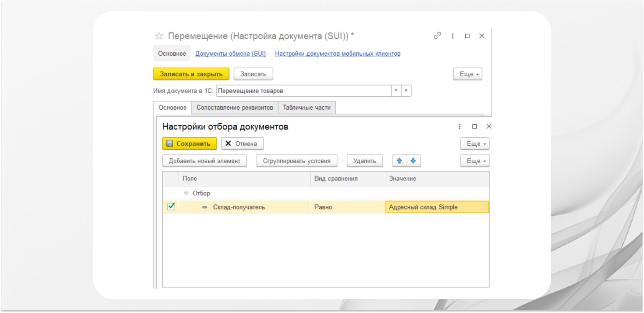
Task: Open Еще menu next to Отмена
Action: 475,144
